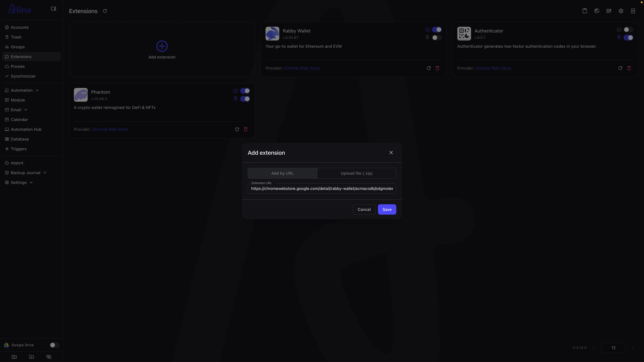Viewport: 644px width, 362px height.
Task: Disable the Rabby Wallet power toggle
Action: 437,30
